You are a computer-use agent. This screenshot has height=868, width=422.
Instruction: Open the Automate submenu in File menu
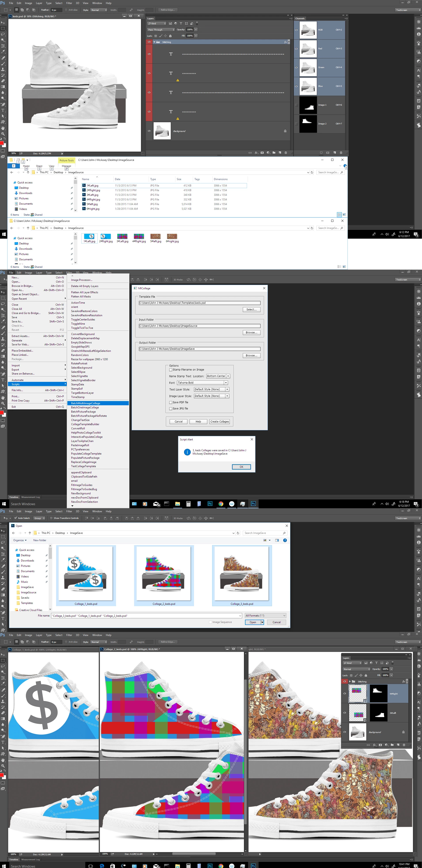(x=37, y=380)
